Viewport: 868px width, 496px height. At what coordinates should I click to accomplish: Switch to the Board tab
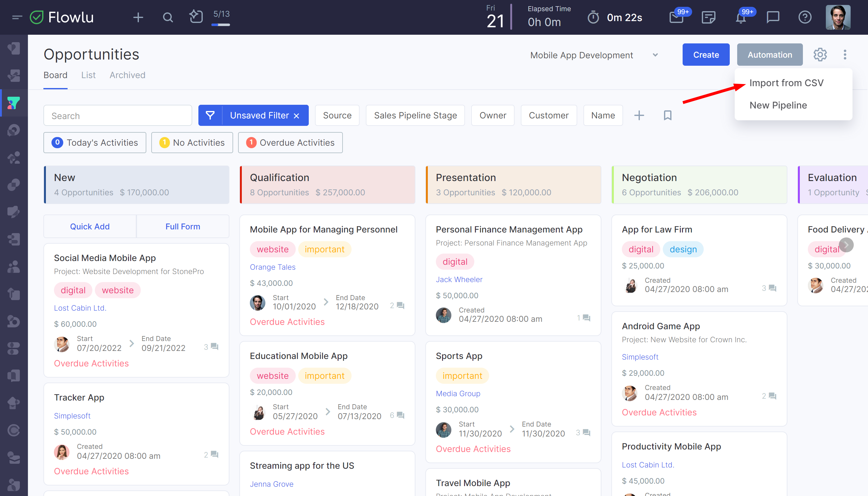pyautogui.click(x=55, y=75)
